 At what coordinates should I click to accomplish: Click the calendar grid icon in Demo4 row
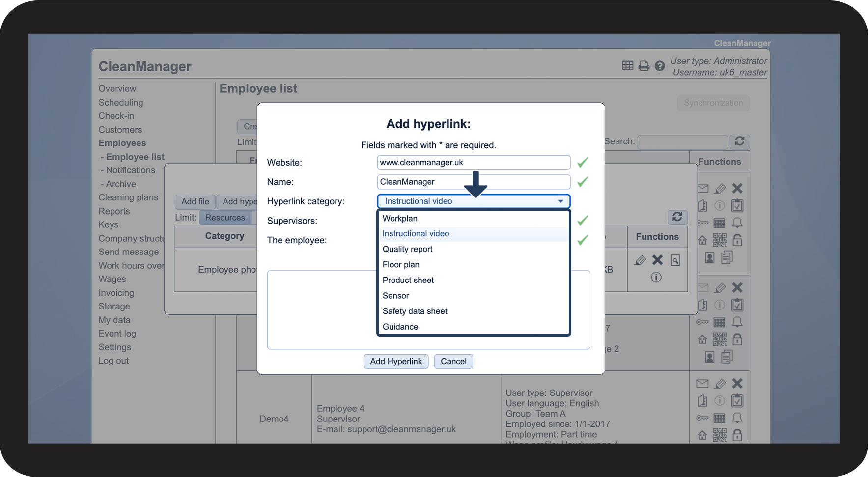[720, 418]
